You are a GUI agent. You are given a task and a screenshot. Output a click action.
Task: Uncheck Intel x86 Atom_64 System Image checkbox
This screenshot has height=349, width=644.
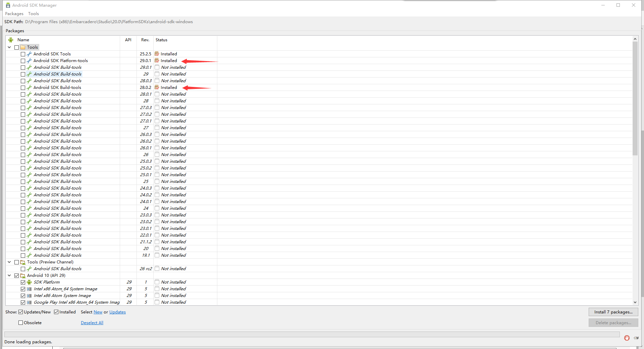click(23, 289)
